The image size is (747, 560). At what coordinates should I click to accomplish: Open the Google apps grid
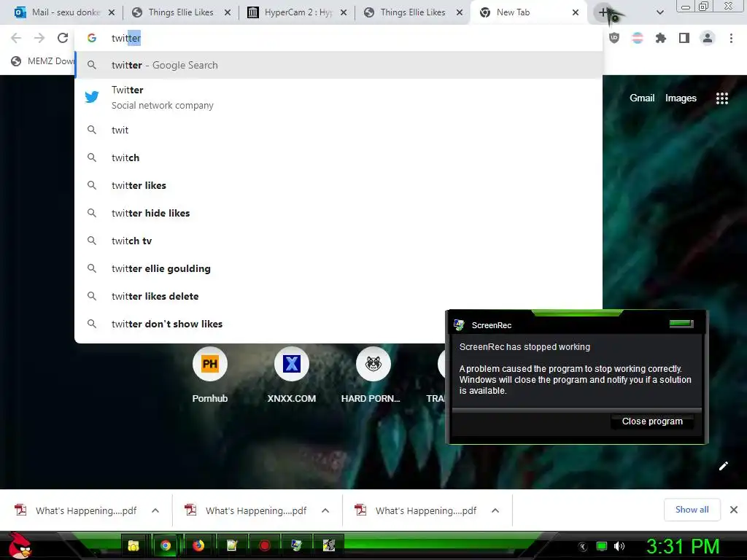(722, 98)
